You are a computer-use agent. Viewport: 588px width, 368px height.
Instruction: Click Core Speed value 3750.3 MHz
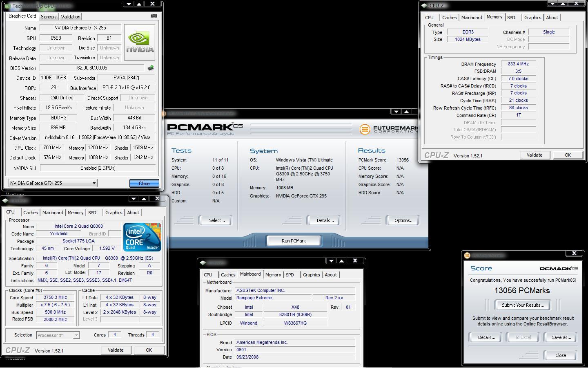pyautogui.click(x=55, y=298)
